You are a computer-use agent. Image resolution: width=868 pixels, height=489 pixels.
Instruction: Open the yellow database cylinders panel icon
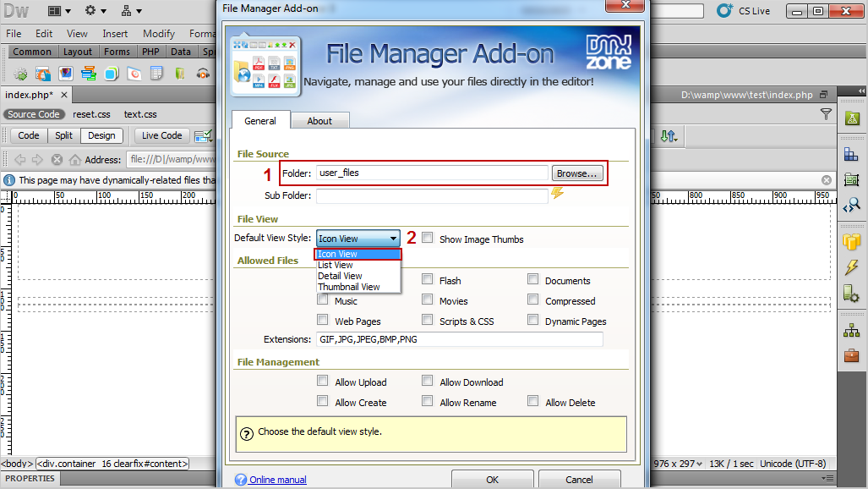pyautogui.click(x=851, y=242)
